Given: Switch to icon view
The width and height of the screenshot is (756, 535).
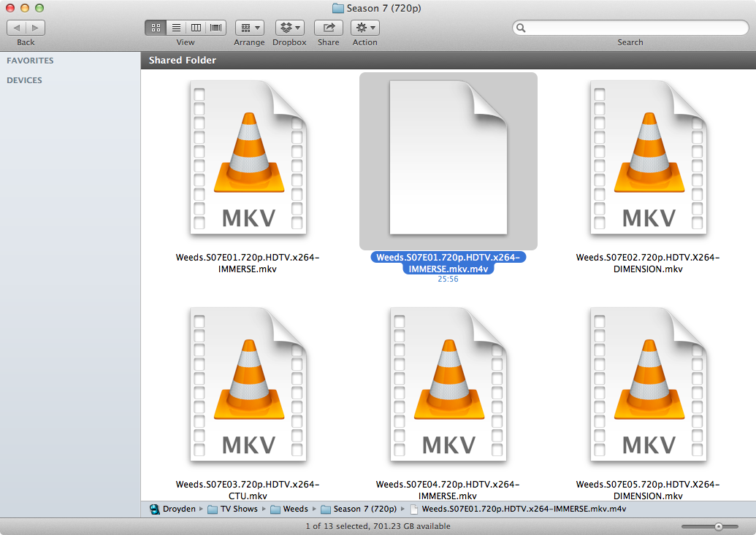Looking at the screenshot, I should click(156, 28).
